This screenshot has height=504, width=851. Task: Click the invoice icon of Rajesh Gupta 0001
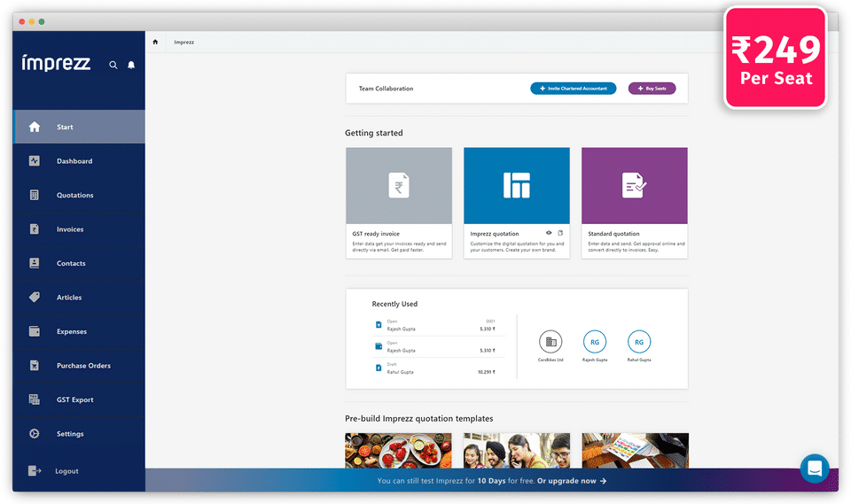tap(379, 325)
